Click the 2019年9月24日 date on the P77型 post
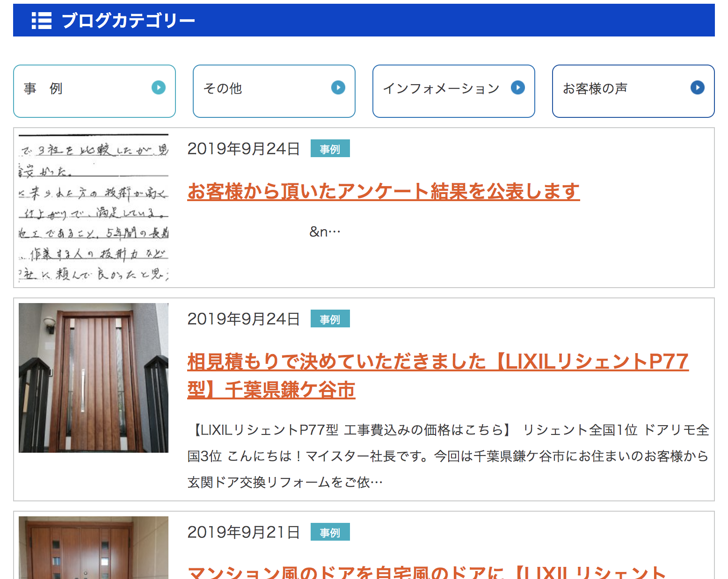 coord(244,319)
